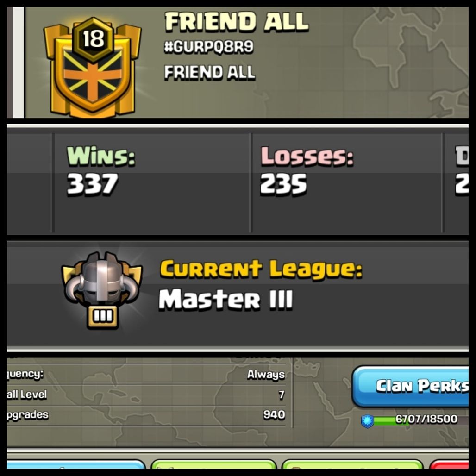
Task: Open the Clan Perks button
Action: click(x=410, y=387)
